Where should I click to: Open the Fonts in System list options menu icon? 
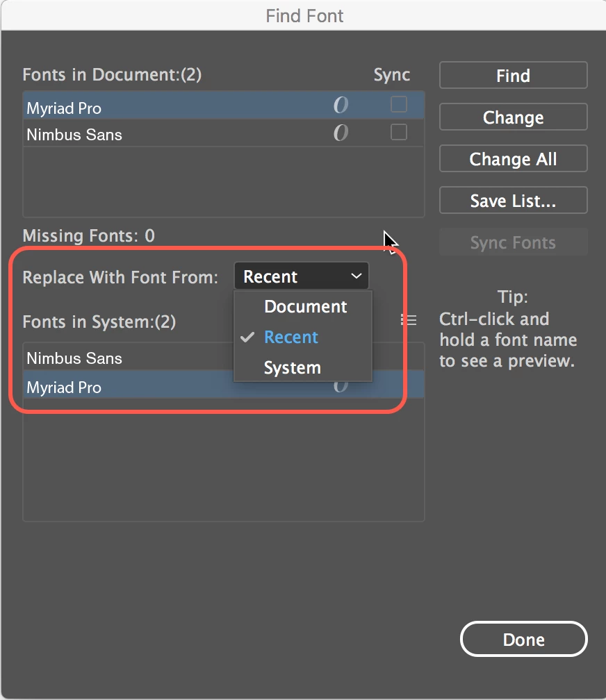click(409, 320)
